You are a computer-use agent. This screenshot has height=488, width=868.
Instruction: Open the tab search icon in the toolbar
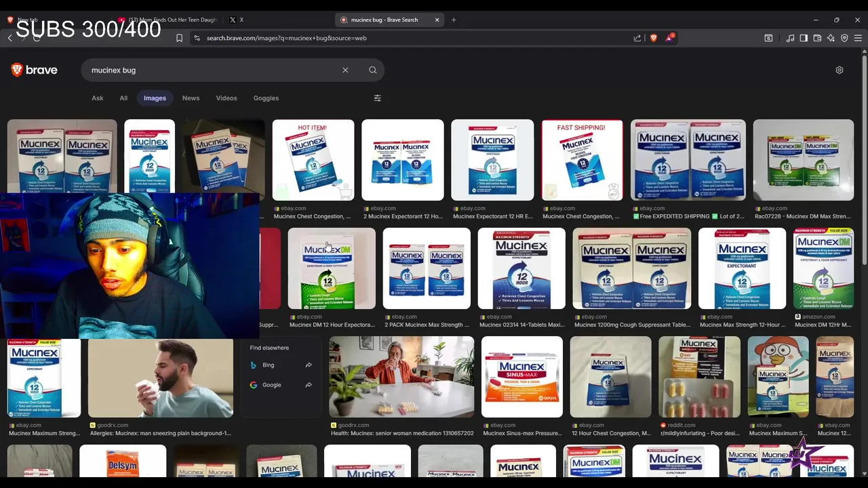[x=768, y=38]
